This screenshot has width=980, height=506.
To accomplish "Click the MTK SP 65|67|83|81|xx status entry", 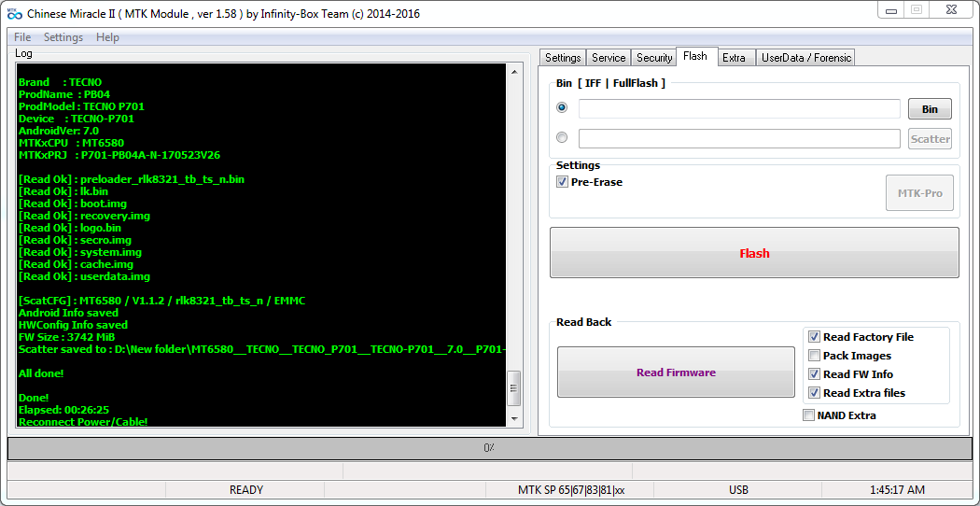I will point(570,490).
